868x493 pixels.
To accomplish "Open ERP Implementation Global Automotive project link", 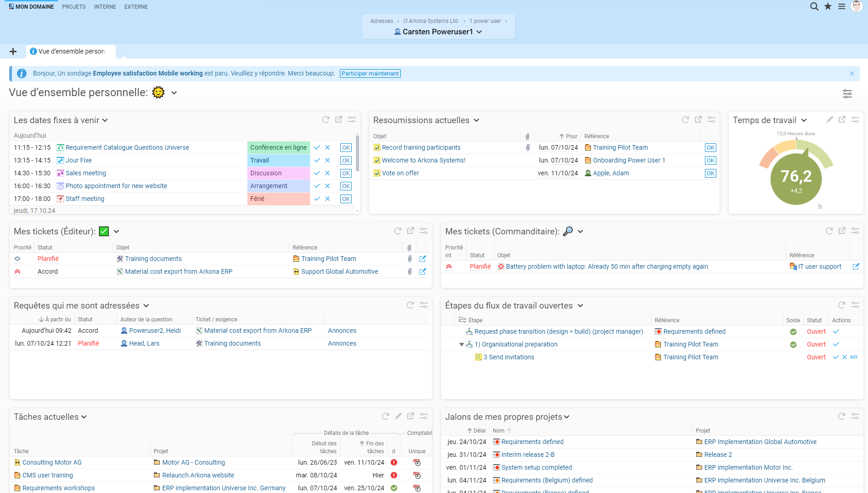I will [760, 442].
